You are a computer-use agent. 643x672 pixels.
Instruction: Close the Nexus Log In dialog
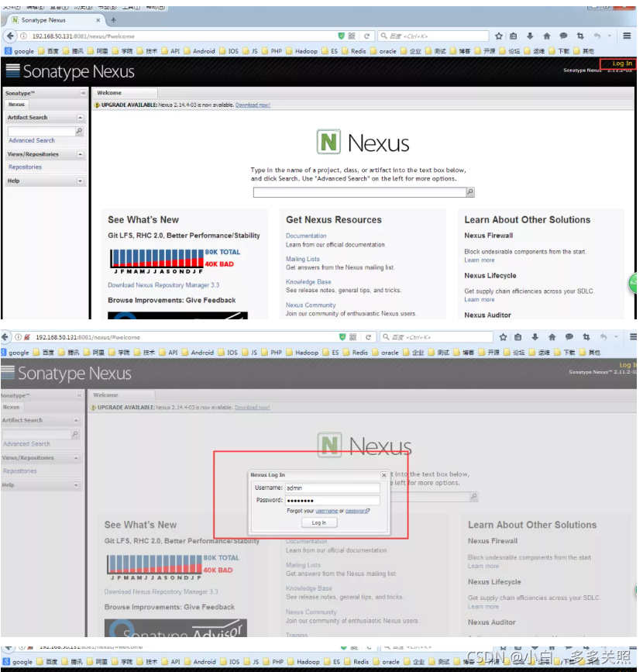tap(384, 475)
